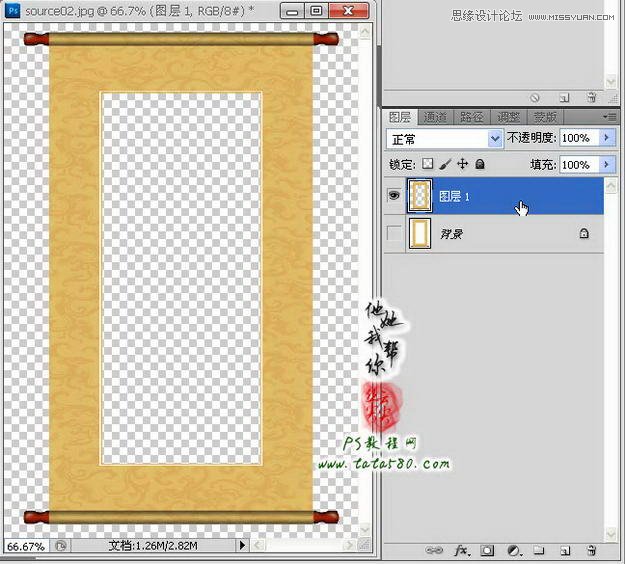
Task: Open the fx layer style menu
Action: (x=462, y=550)
